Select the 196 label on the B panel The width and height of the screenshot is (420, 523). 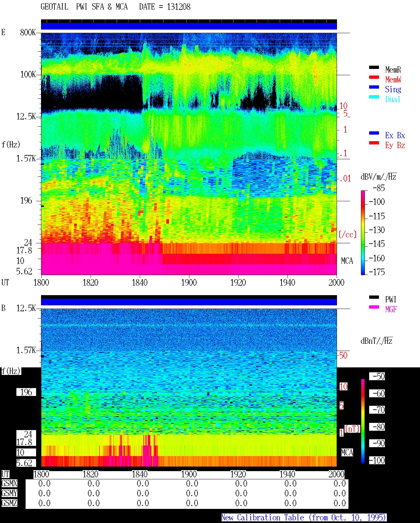click(x=26, y=392)
